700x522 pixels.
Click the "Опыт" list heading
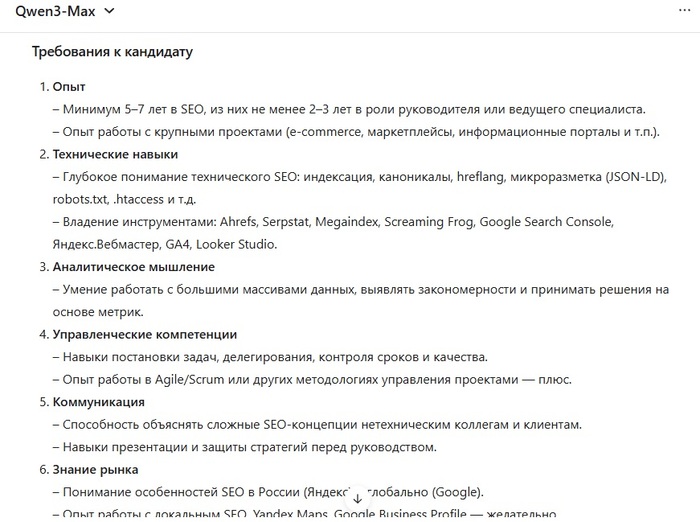(69, 87)
